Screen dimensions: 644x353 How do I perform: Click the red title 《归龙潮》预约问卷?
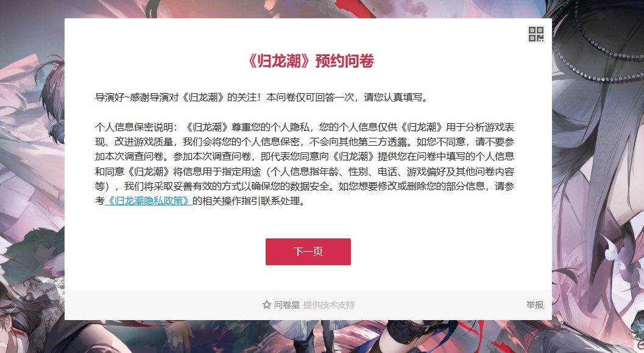coord(310,61)
